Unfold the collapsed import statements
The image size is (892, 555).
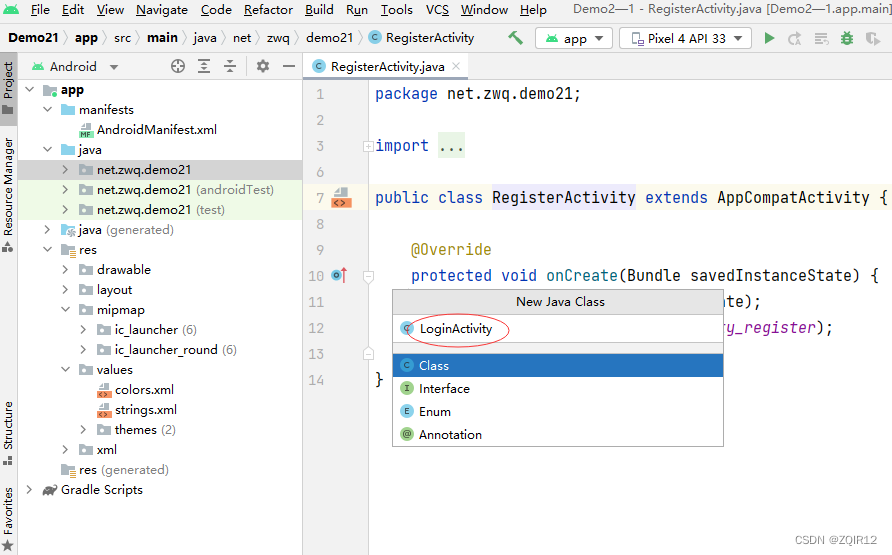[368, 147]
